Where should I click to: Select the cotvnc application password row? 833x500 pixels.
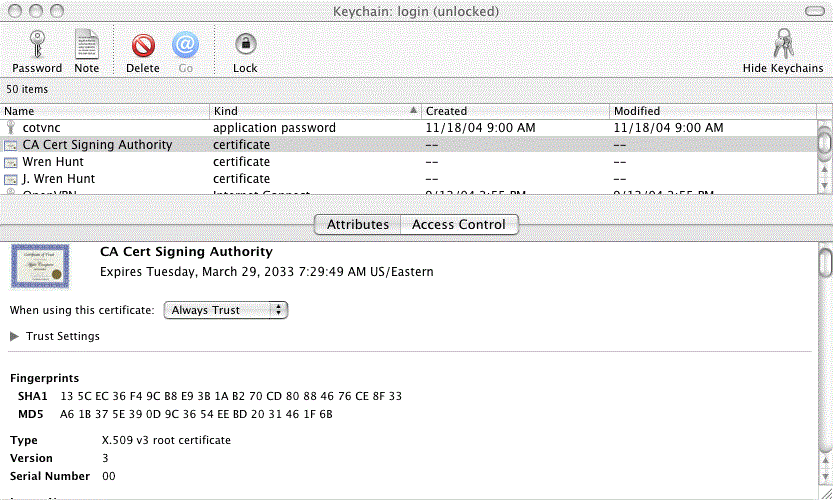[100, 128]
